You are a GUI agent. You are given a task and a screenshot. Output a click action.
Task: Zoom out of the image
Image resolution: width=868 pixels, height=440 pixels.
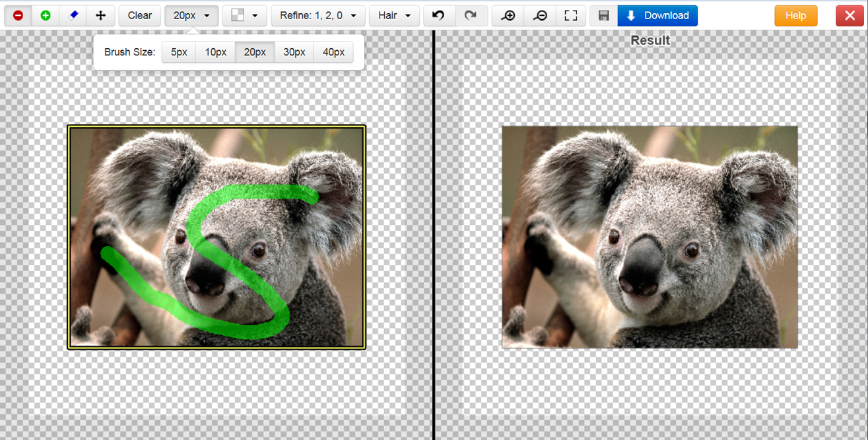click(540, 15)
